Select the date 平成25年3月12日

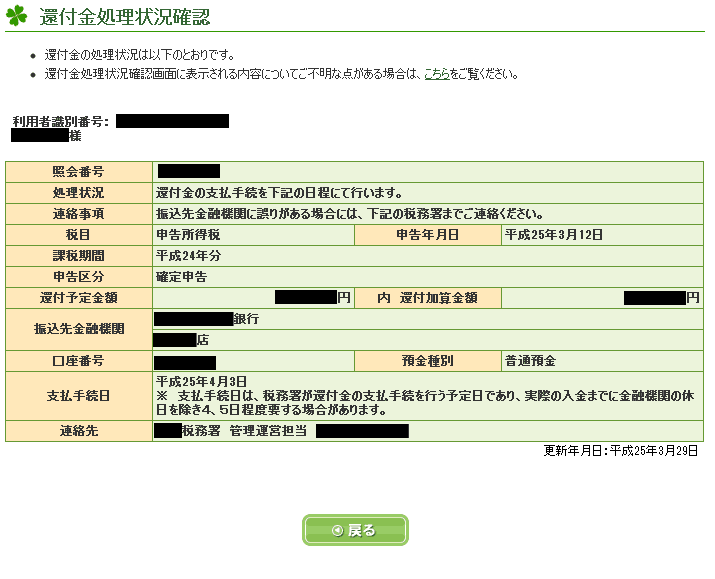pos(554,235)
